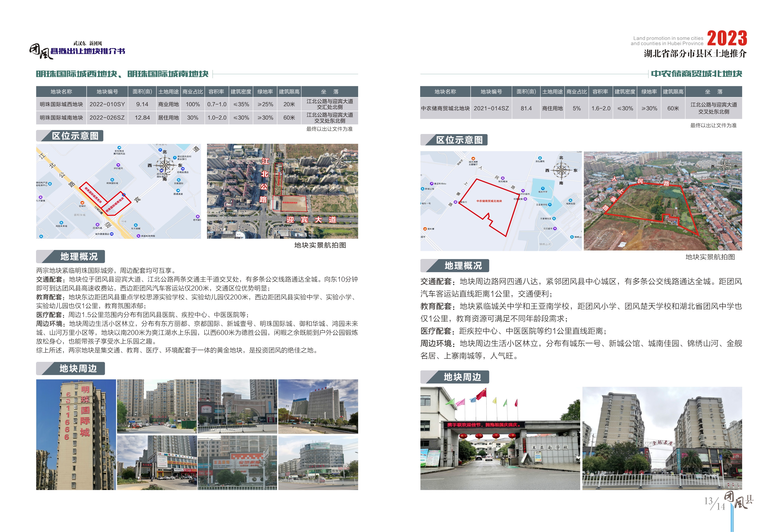
Task: Select the 方家墩社区 map pin
Action: (554, 218)
